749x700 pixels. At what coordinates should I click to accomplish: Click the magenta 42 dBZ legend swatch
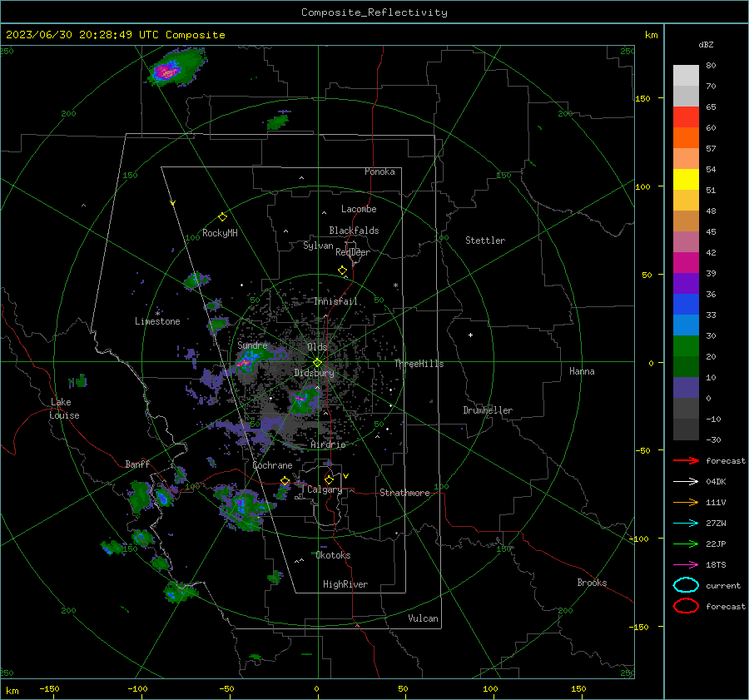point(686,263)
